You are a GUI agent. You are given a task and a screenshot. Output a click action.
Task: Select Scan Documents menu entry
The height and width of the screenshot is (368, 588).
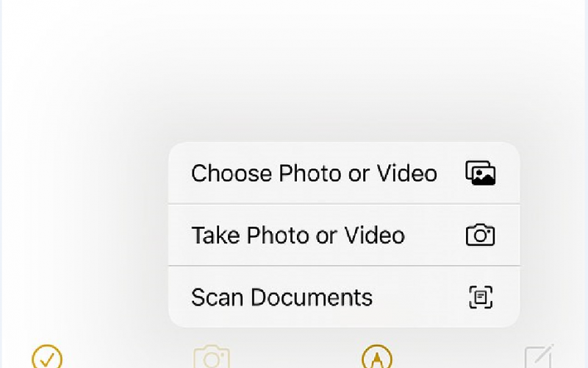click(x=344, y=297)
